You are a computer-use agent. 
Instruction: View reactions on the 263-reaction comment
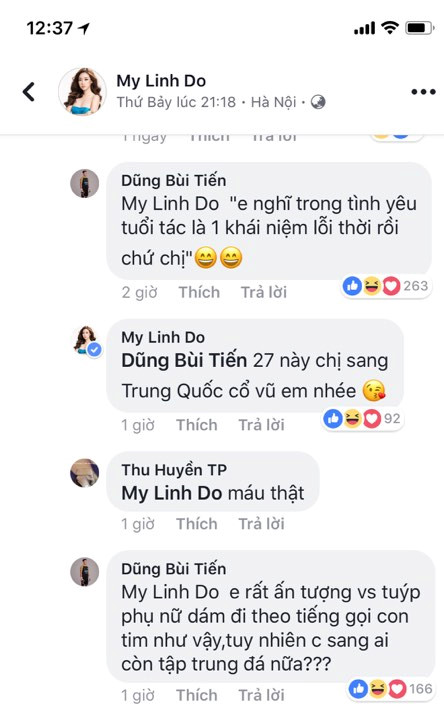click(386, 286)
